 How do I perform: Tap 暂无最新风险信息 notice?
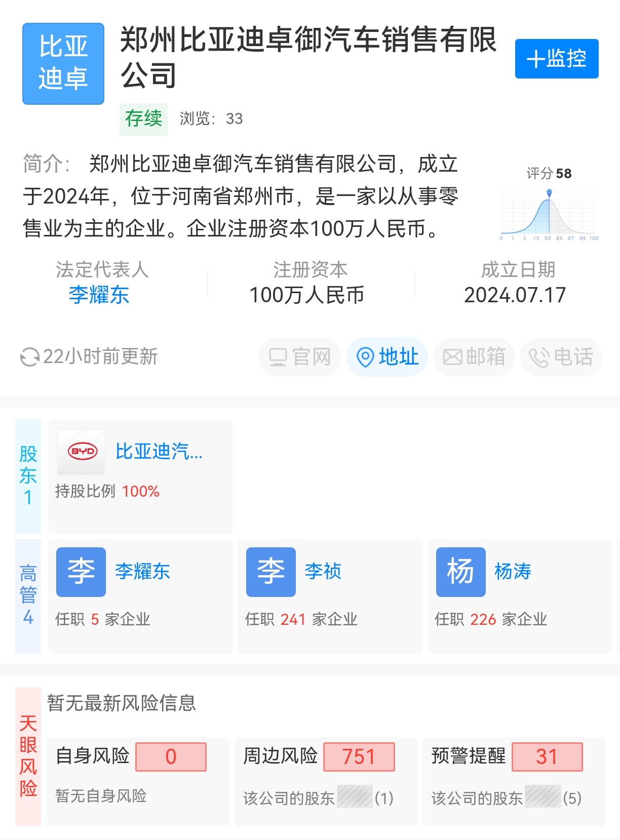click(x=122, y=703)
